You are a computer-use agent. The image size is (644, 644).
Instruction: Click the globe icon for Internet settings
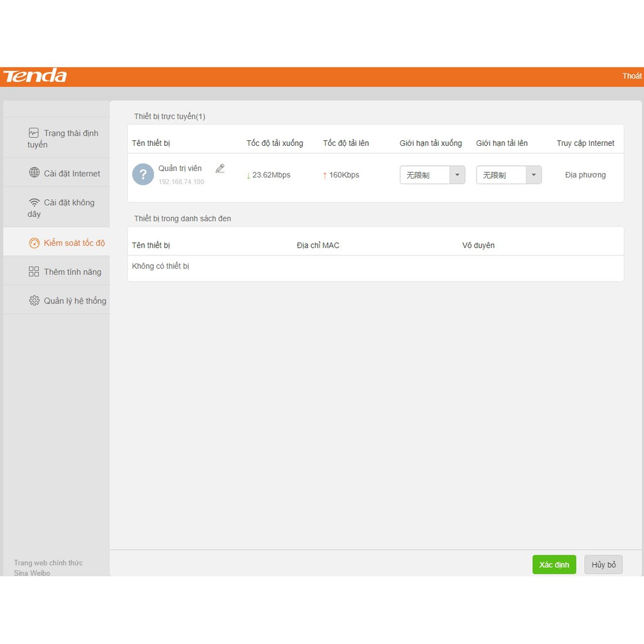pos(35,173)
